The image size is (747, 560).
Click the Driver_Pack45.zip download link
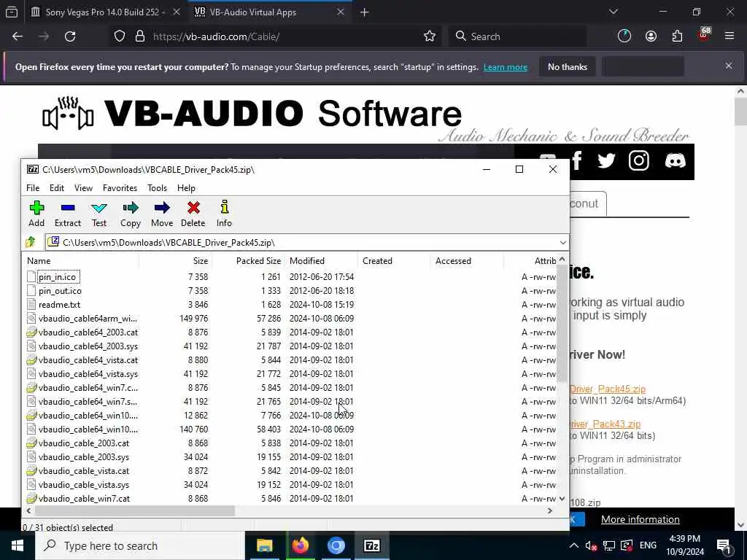608,389
